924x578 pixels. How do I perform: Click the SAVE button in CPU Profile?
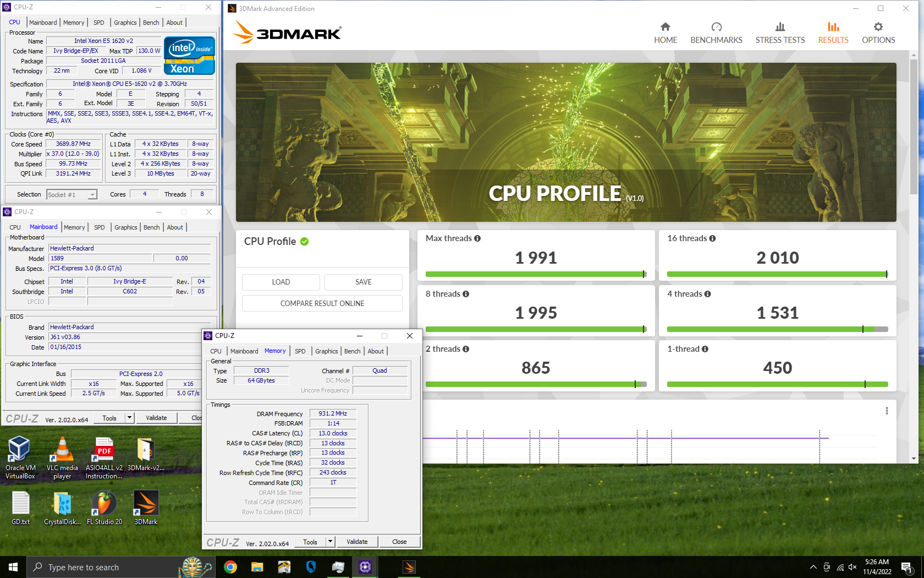[363, 282]
